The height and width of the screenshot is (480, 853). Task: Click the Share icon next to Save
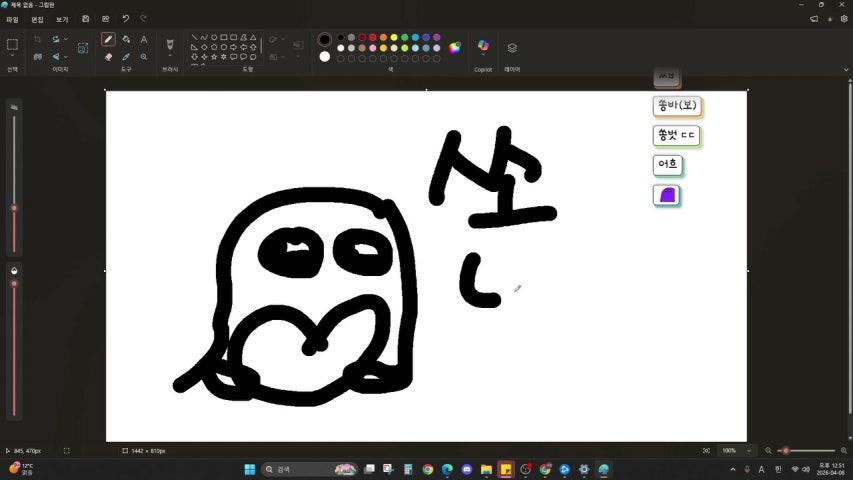[106, 19]
